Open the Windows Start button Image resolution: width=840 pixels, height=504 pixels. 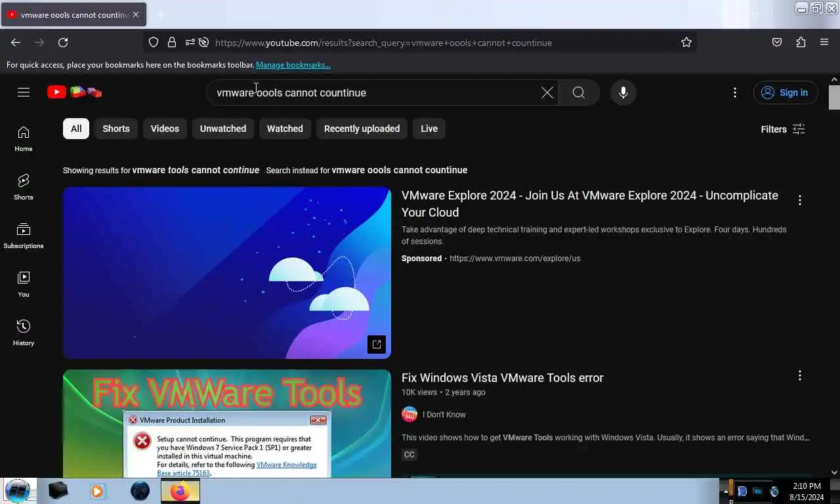coord(18,490)
